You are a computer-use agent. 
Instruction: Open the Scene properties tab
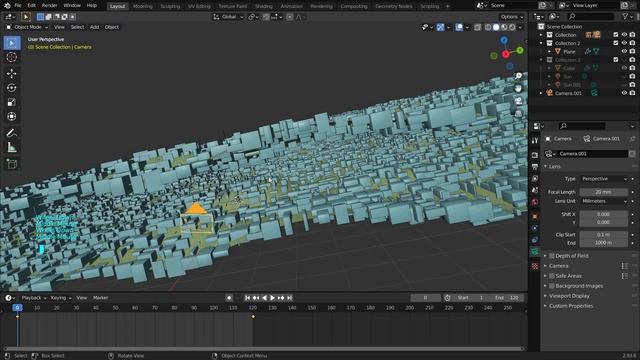tap(535, 190)
